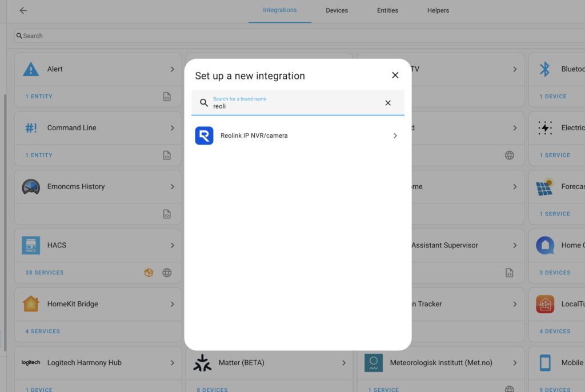Viewport: 585px width, 392px height.
Task: Expand the Matter (BETA) chevron
Action: pyautogui.click(x=343, y=363)
